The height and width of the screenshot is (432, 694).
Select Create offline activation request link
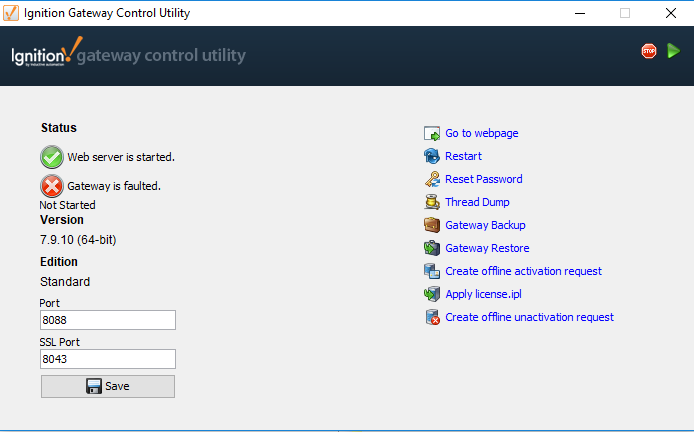pyautogui.click(x=523, y=271)
